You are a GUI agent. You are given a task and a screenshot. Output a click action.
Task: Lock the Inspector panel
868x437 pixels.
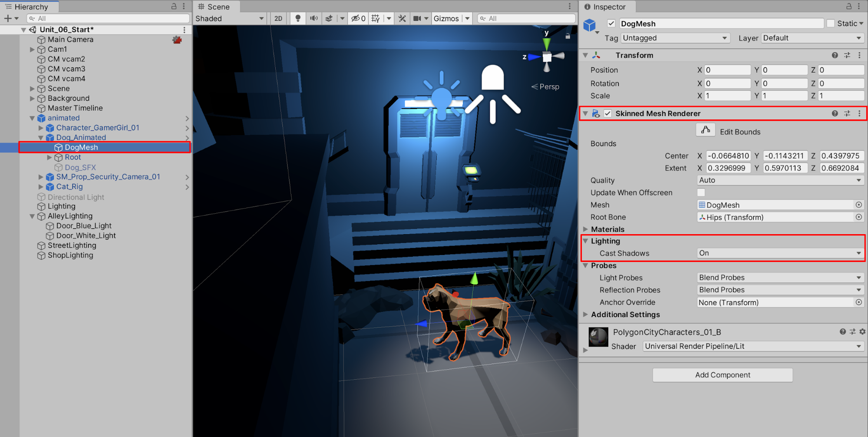pyautogui.click(x=848, y=7)
